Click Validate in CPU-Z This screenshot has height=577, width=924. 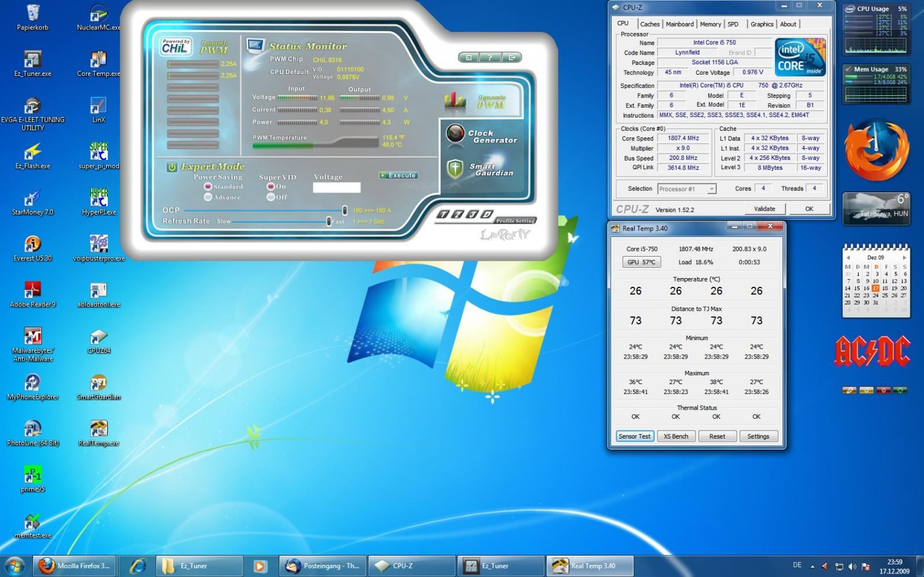click(764, 209)
